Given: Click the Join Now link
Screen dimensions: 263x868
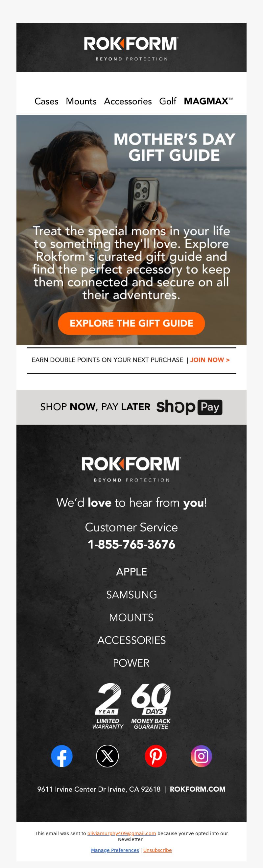Looking at the screenshot, I should tap(210, 360).
